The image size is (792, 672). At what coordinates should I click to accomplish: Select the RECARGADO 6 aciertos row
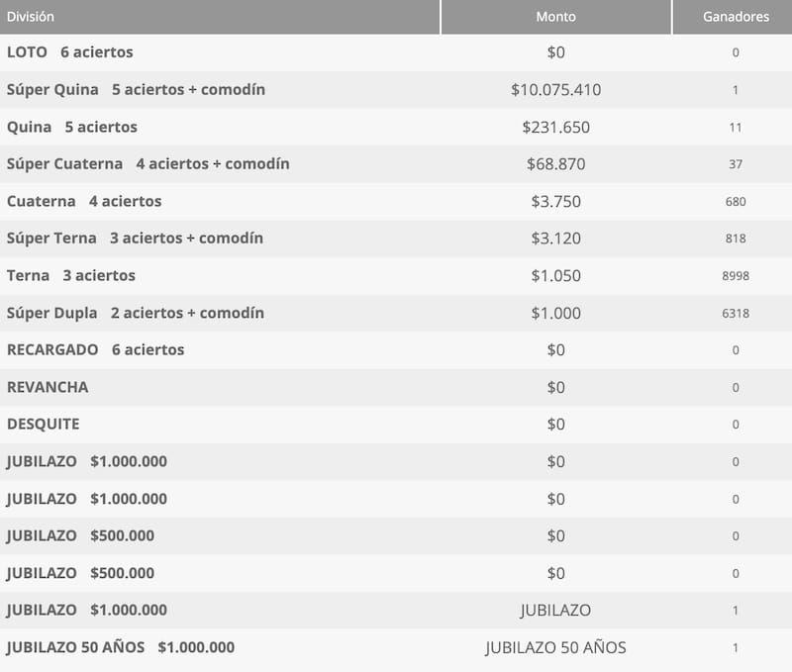(95, 349)
